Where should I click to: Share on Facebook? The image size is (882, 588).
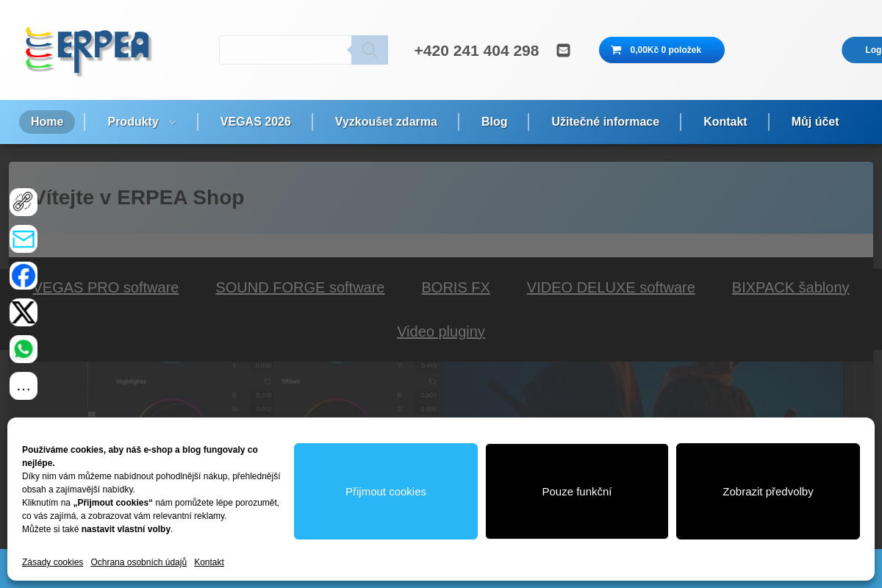pos(24,276)
